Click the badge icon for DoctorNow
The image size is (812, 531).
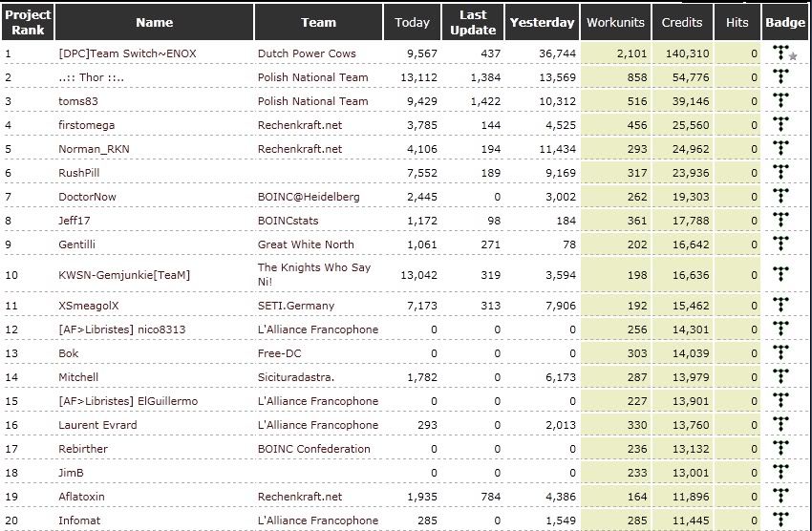(782, 197)
